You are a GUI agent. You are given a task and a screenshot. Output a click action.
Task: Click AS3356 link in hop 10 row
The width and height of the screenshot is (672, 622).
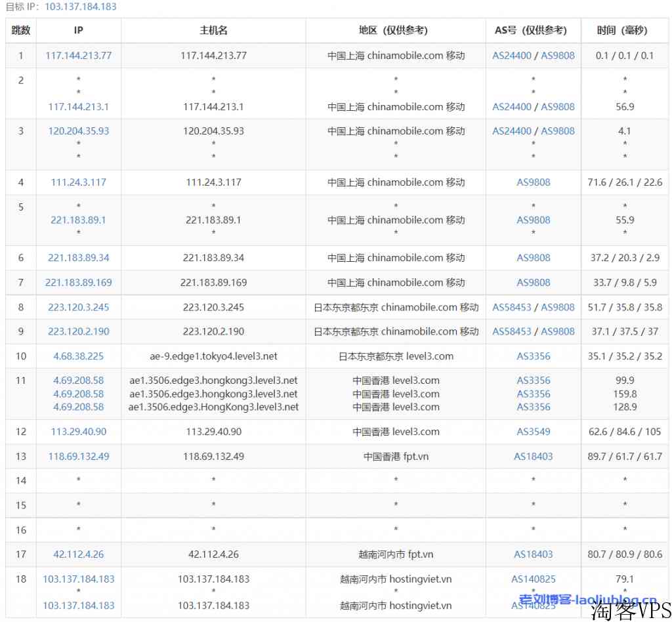[533, 356]
